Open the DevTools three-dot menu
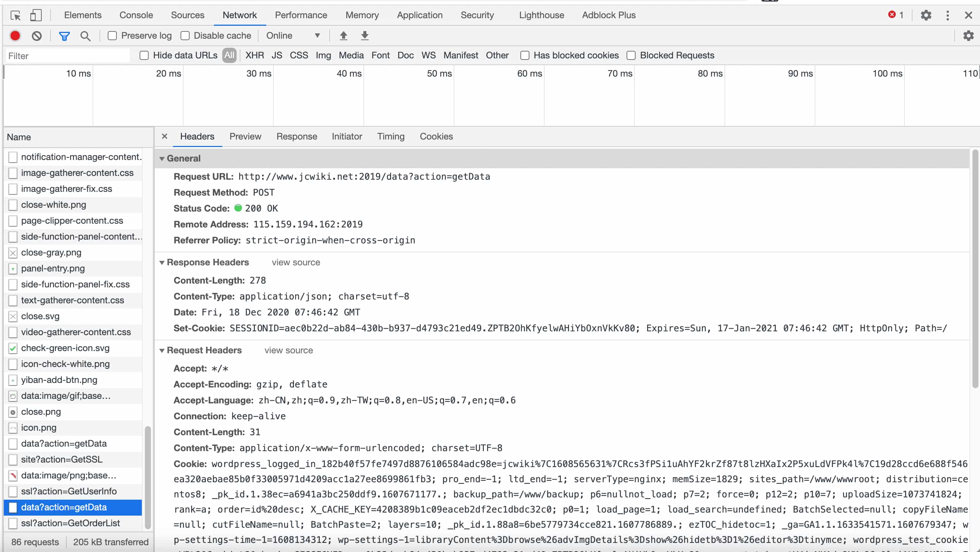Image resolution: width=980 pixels, height=552 pixels. [948, 15]
